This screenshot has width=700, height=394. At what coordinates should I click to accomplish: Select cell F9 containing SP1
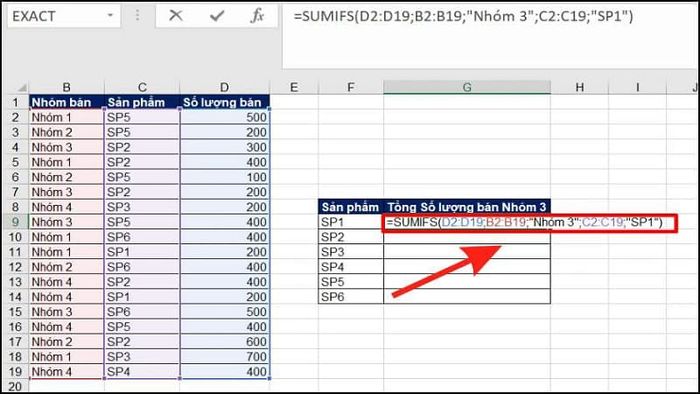click(x=351, y=222)
